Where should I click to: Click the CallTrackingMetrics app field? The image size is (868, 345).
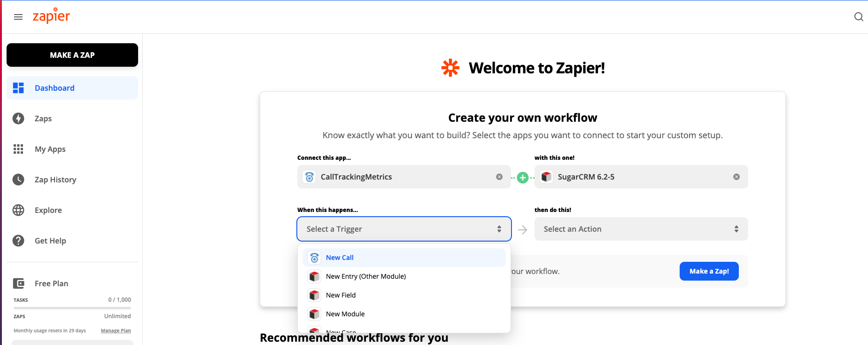click(404, 177)
